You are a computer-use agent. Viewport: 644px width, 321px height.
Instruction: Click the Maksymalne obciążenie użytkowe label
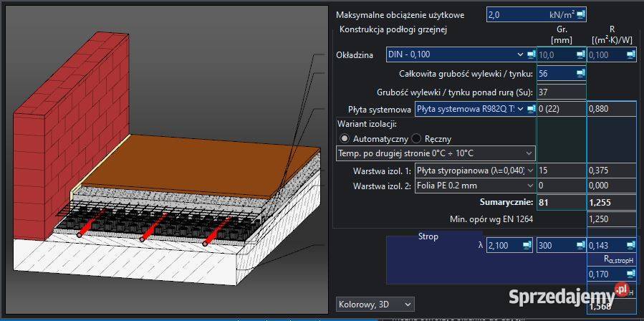click(400, 15)
